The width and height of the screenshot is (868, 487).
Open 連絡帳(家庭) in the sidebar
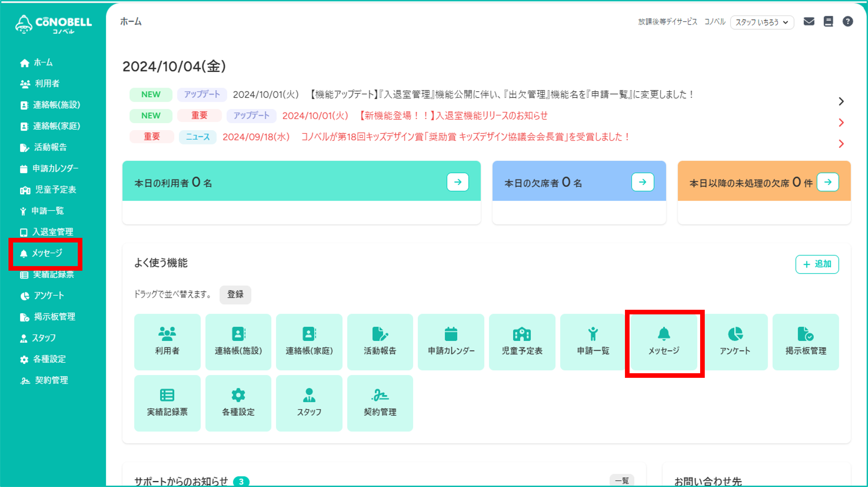pos(50,126)
